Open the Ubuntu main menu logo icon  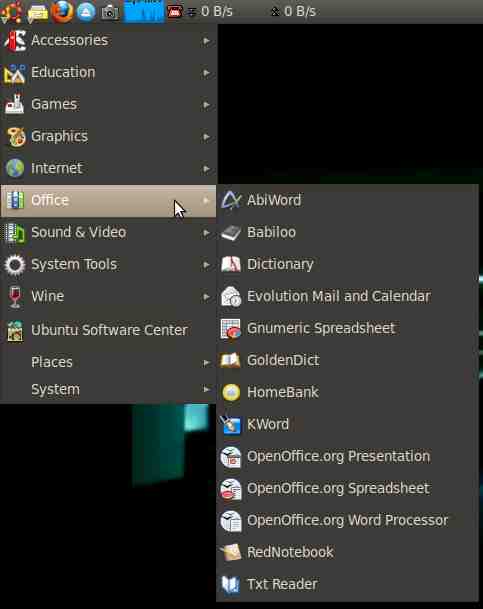click(x=12, y=12)
